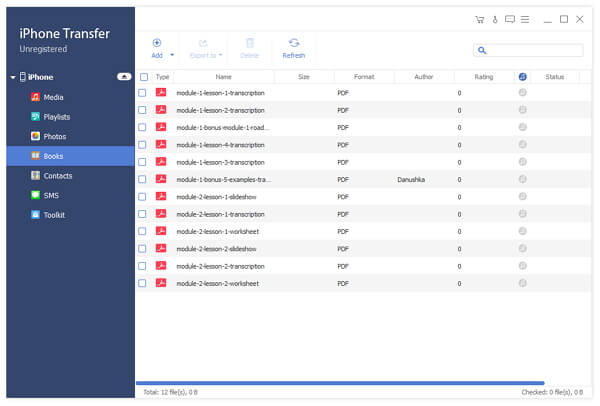The height and width of the screenshot is (406, 600).
Task: Toggle the select-all checkbox in header
Action: click(x=144, y=77)
